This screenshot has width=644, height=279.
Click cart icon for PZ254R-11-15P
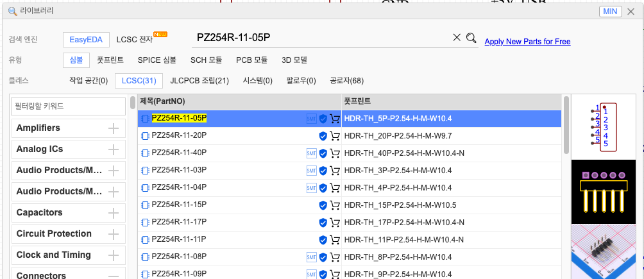click(x=335, y=205)
